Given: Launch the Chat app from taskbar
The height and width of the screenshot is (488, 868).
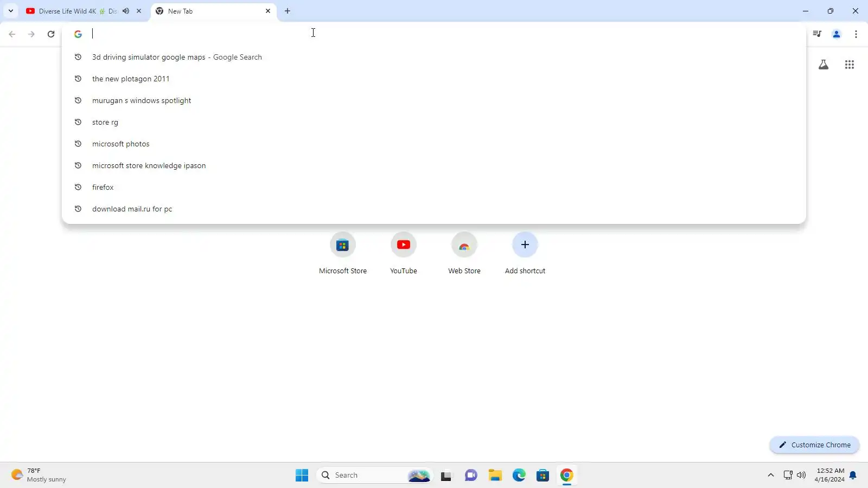Looking at the screenshot, I should [x=471, y=475].
